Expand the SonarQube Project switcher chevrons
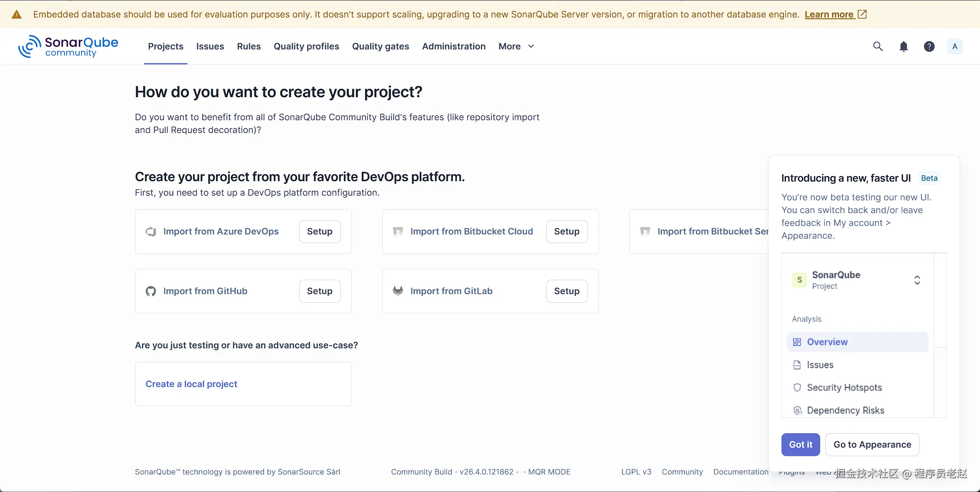Viewport: 980px width, 492px height. pyautogui.click(x=917, y=280)
